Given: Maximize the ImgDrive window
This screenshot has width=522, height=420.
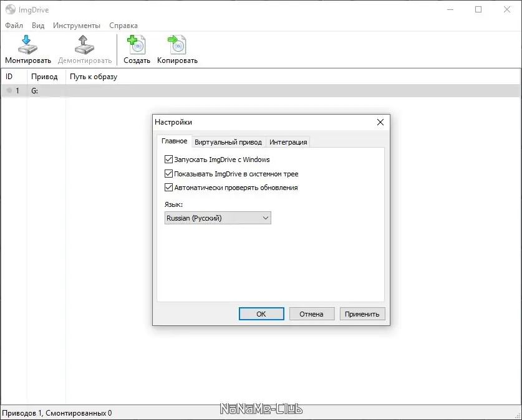Looking at the screenshot, I should click(x=478, y=9).
